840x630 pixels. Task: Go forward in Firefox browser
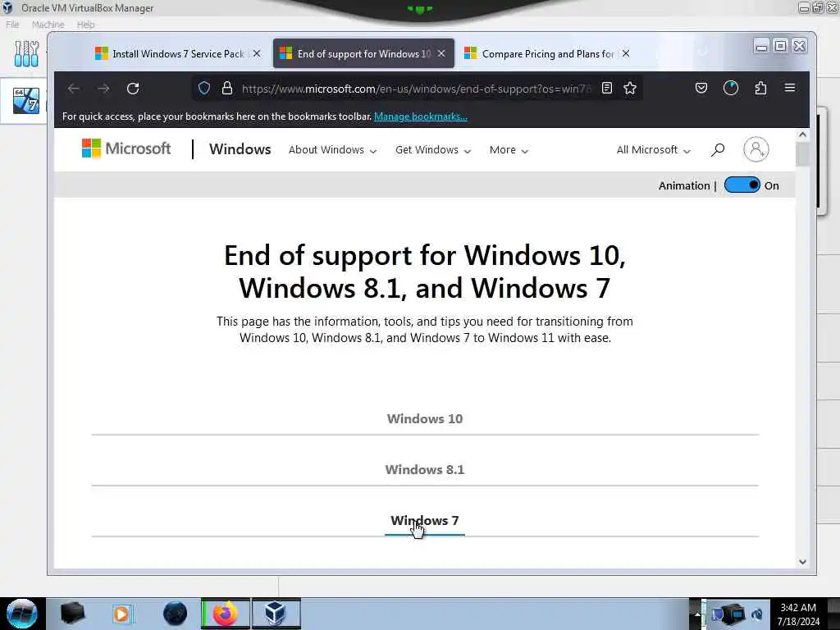103,89
